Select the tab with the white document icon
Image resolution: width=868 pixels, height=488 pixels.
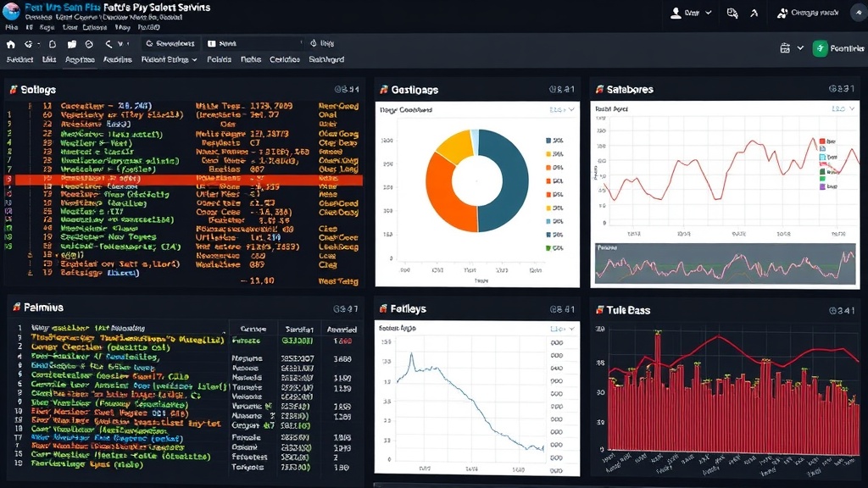222,43
